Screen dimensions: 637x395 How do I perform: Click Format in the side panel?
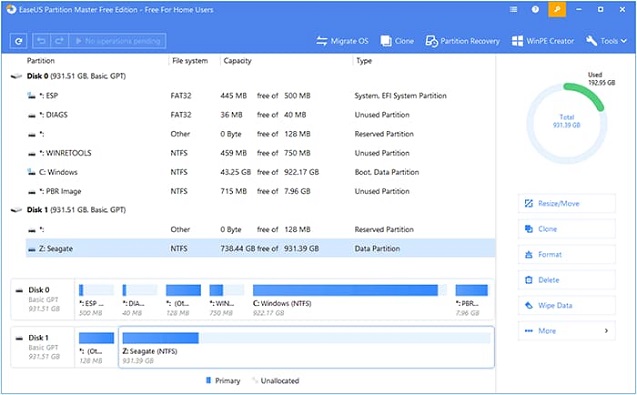tap(567, 254)
